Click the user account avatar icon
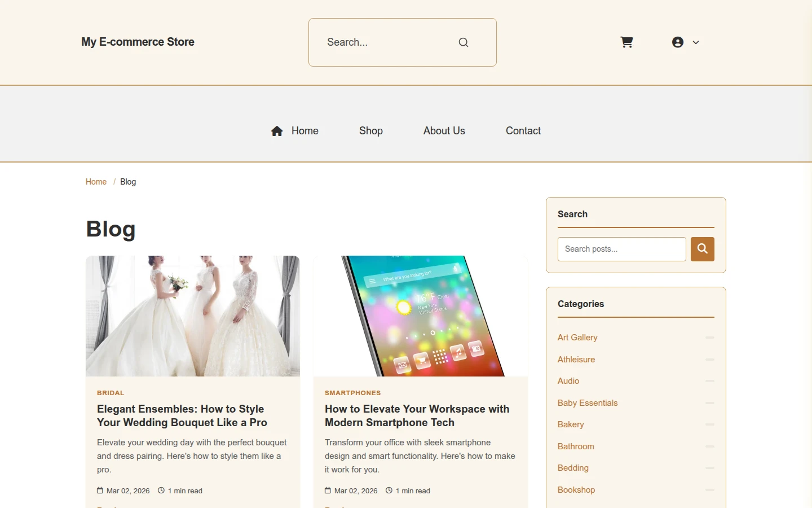This screenshot has height=508, width=812. (678, 42)
